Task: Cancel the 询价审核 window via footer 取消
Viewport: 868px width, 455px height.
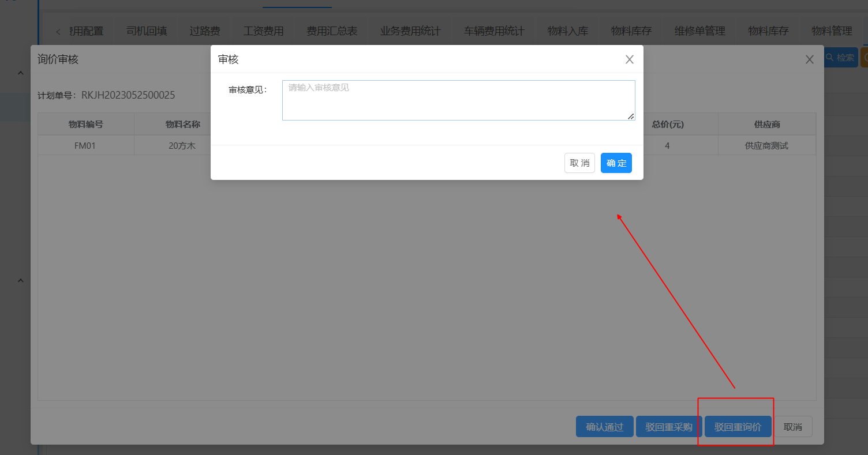Action: [792, 427]
